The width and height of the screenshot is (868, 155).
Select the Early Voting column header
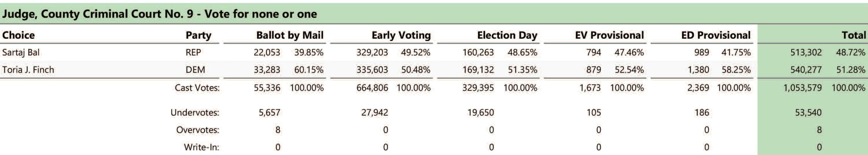[401, 35]
